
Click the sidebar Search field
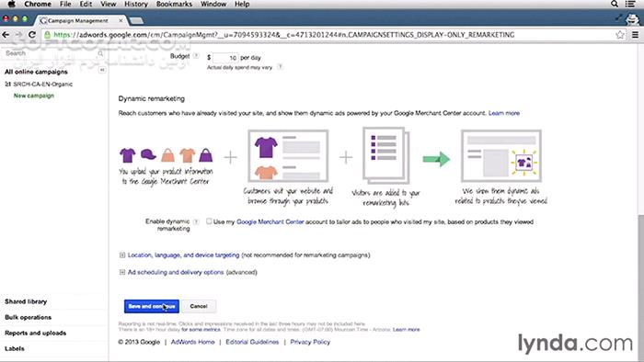(x=53, y=53)
